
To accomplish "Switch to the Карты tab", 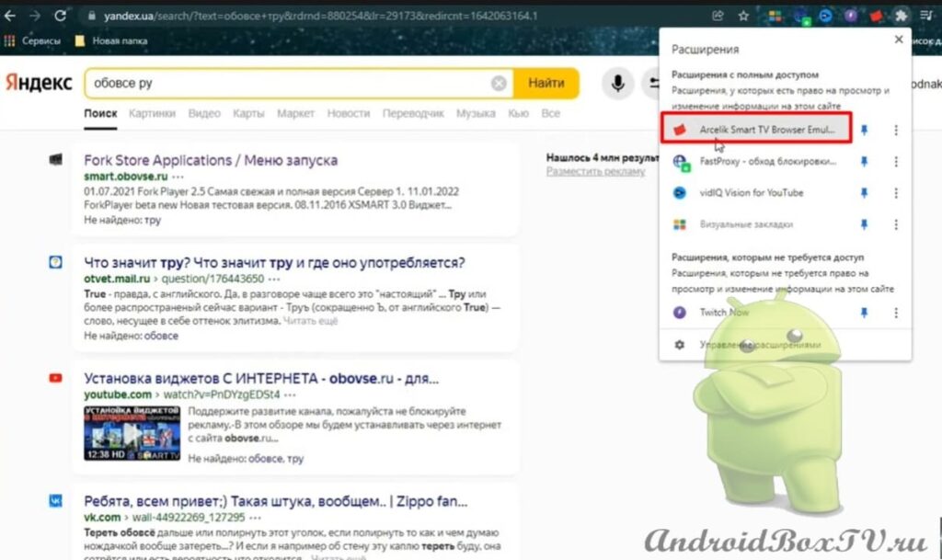I will (x=248, y=113).
